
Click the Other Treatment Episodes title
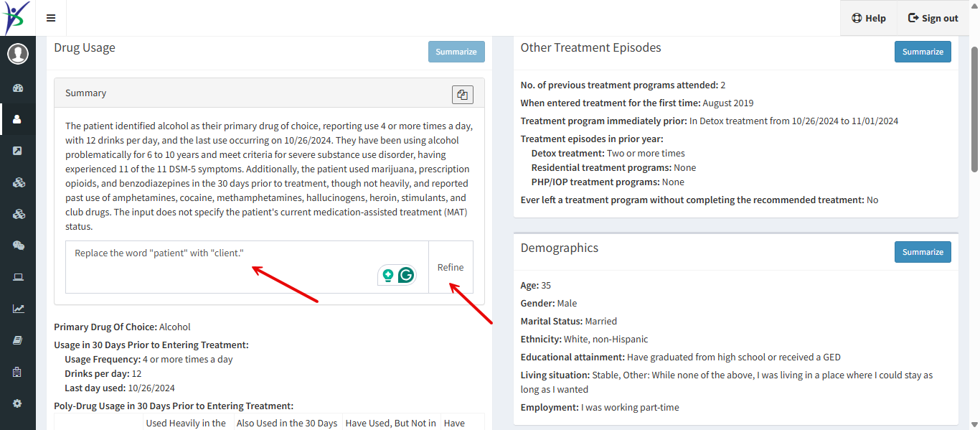590,47
